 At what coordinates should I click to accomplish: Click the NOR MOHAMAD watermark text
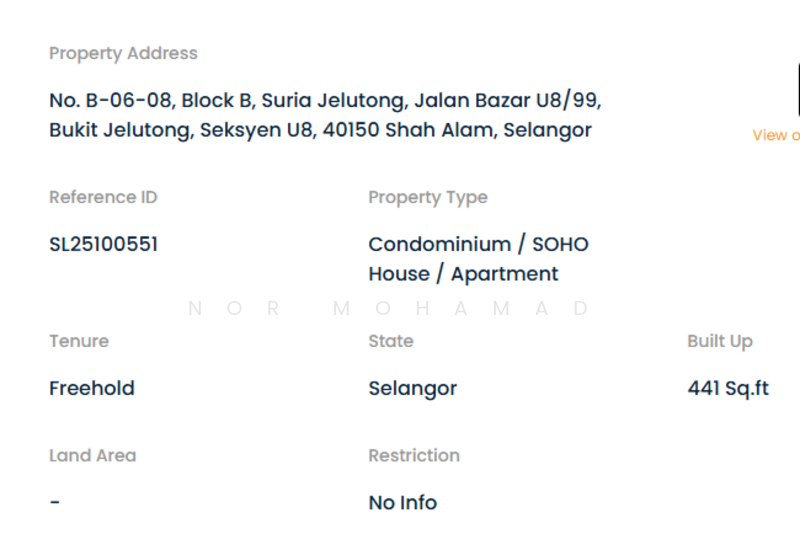click(x=390, y=309)
